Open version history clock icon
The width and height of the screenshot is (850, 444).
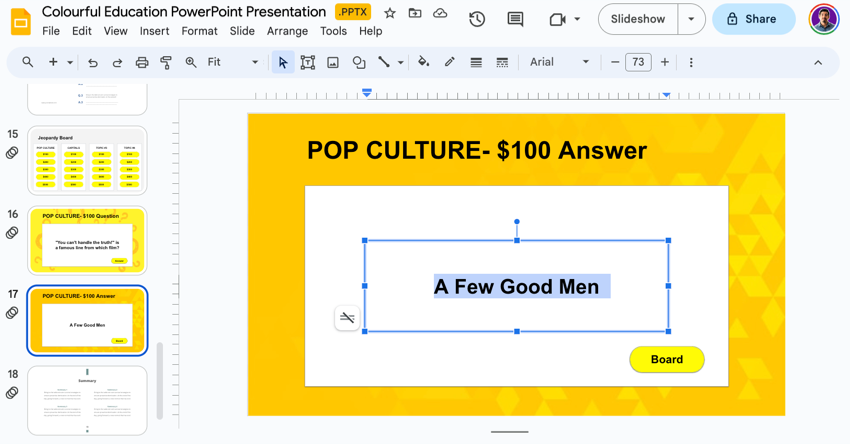[477, 19]
